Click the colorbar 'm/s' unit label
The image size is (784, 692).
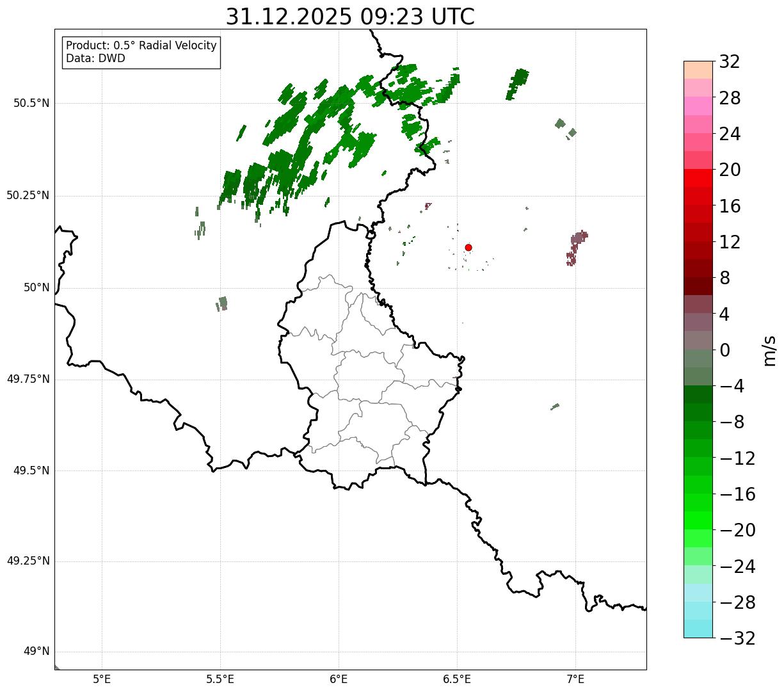click(769, 350)
